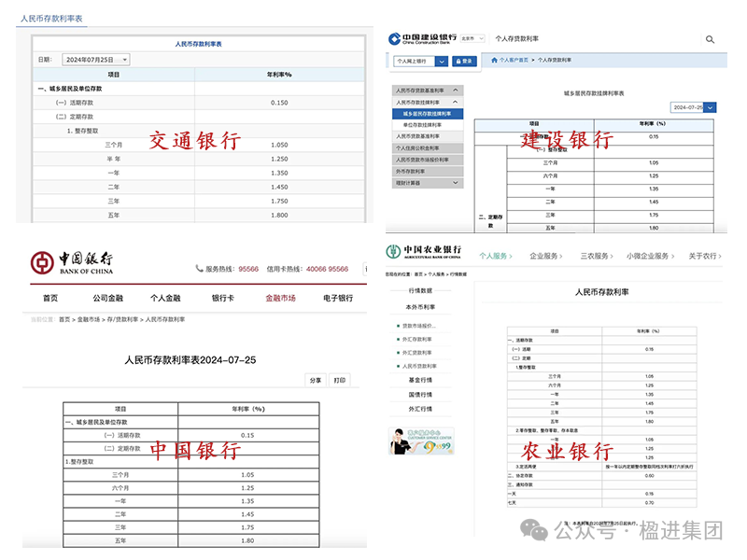Open the CCB city selector dropdown 北京市
The image size is (747, 560).
click(472, 38)
